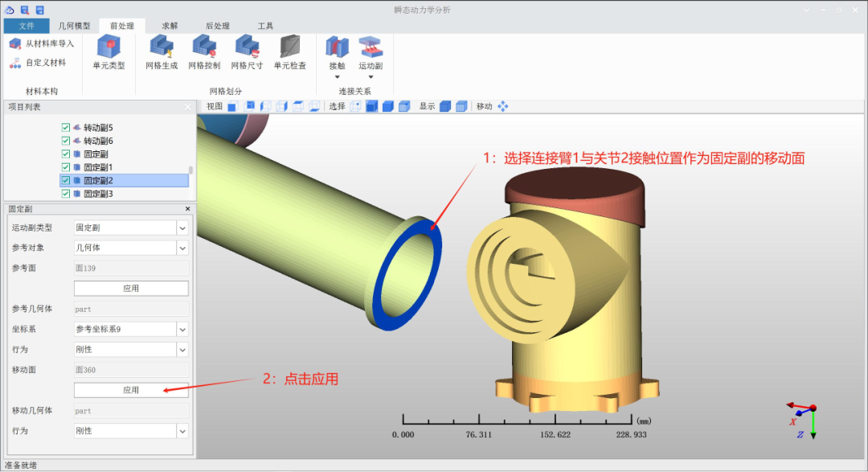The height and width of the screenshot is (472, 868).
Task: Expand the 接触 dropdown arrow
Action: pos(337,77)
